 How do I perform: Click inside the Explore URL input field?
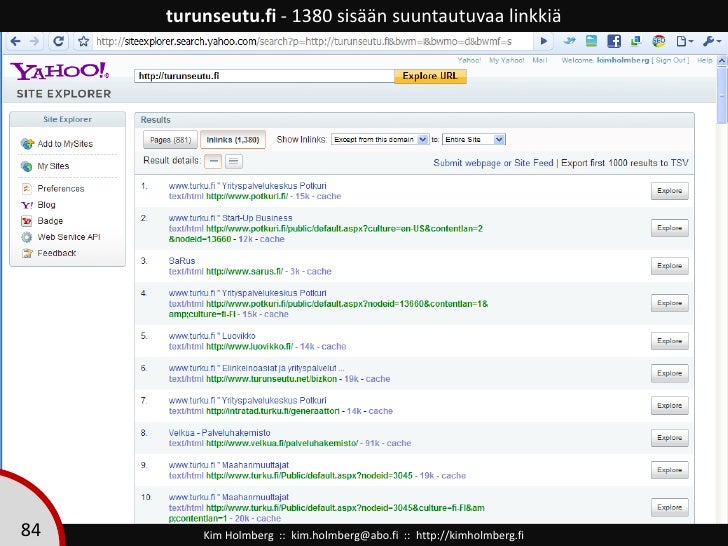pyautogui.click(x=264, y=76)
